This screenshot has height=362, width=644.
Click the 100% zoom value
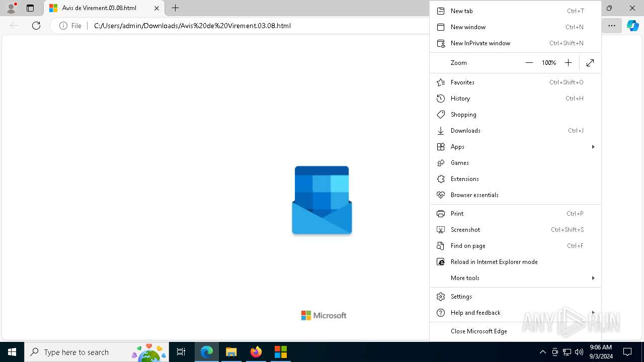point(549,63)
